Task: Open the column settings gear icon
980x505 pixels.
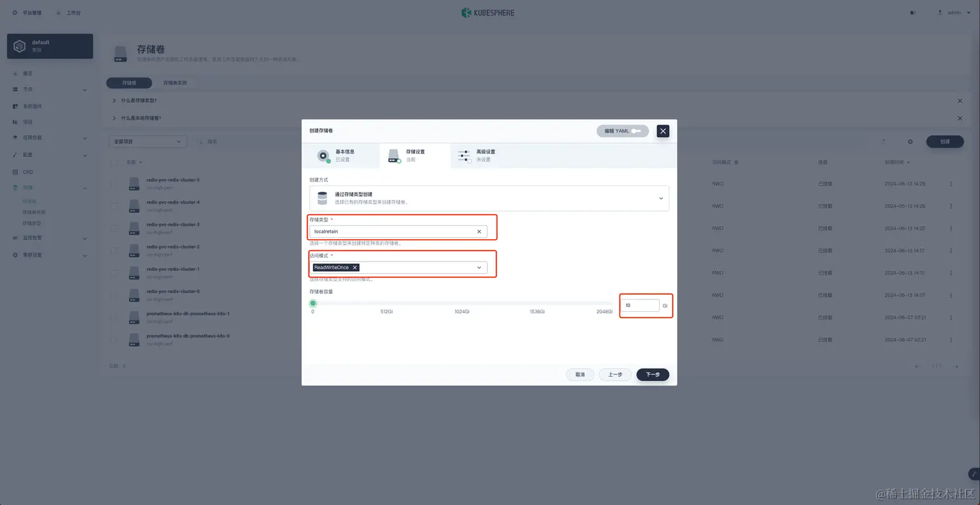Action: 910,142
